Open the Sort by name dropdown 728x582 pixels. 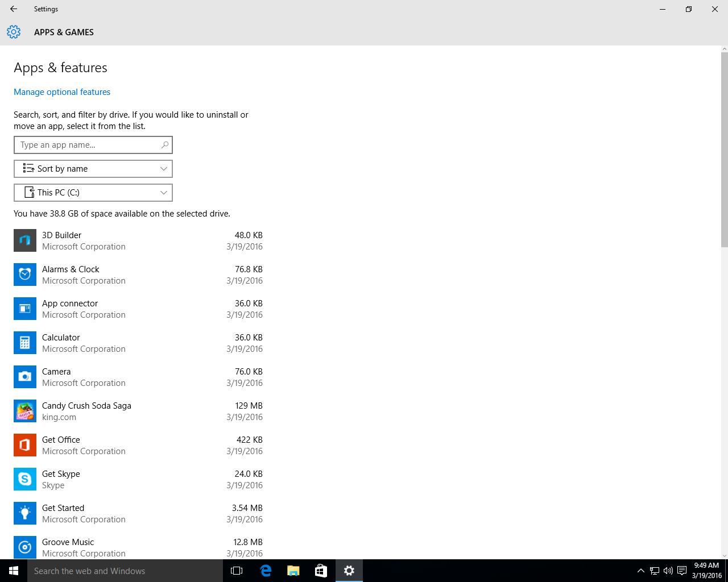tap(93, 169)
